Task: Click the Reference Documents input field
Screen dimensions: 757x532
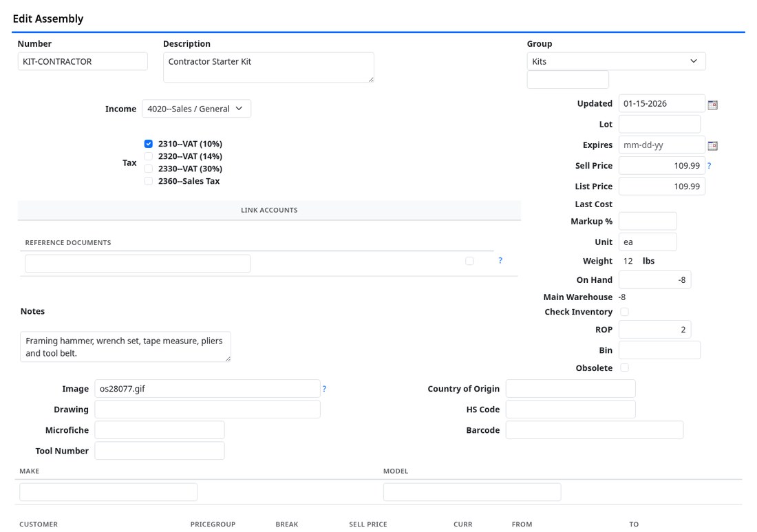Action: [138, 264]
